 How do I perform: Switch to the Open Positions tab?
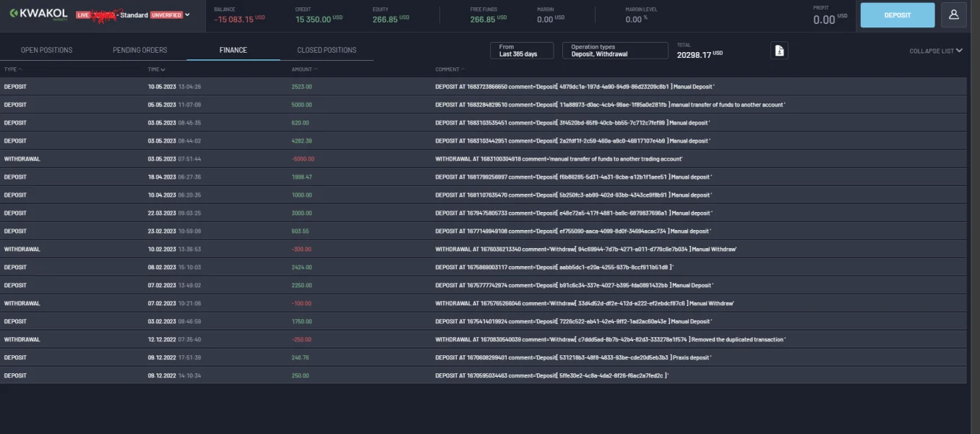point(46,50)
